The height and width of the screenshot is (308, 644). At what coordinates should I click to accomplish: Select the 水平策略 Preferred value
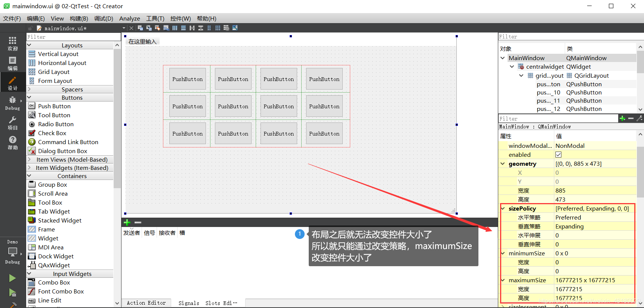click(594, 218)
